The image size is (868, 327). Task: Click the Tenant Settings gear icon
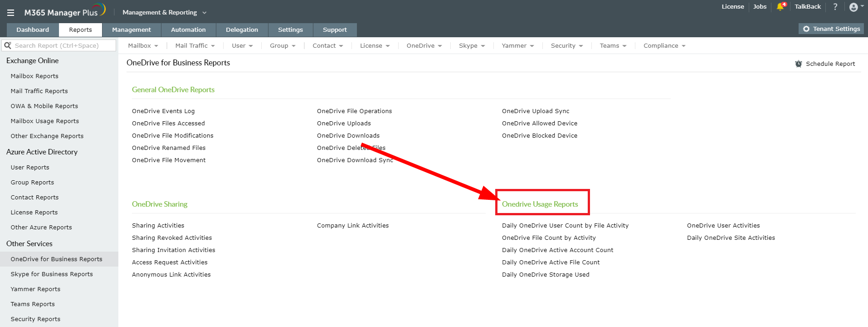(x=806, y=29)
